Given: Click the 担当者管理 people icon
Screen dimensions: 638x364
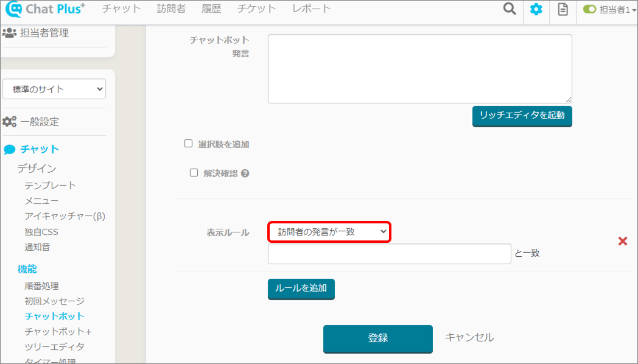Looking at the screenshot, I should [x=9, y=33].
